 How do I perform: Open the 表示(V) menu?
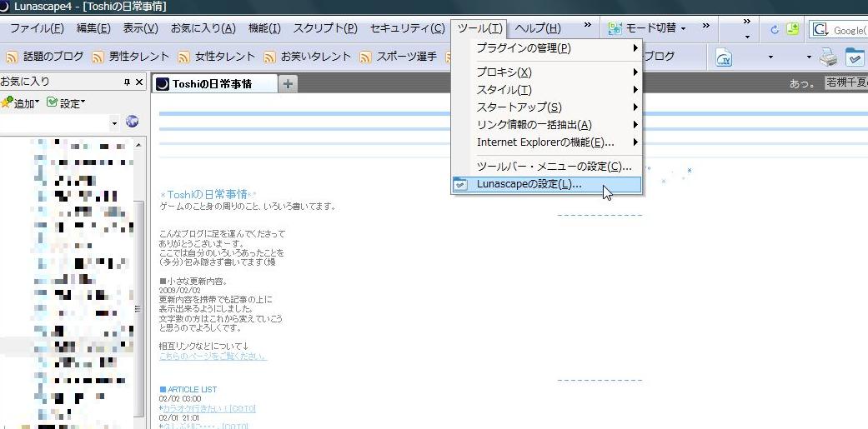click(141, 28)
